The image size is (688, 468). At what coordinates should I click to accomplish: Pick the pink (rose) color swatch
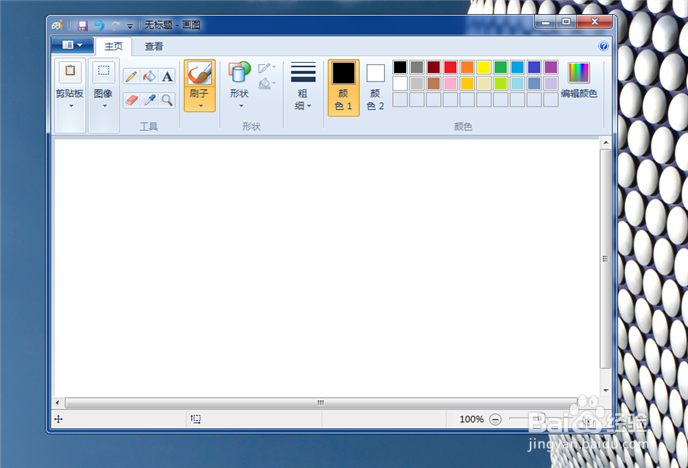click(450, 83)
